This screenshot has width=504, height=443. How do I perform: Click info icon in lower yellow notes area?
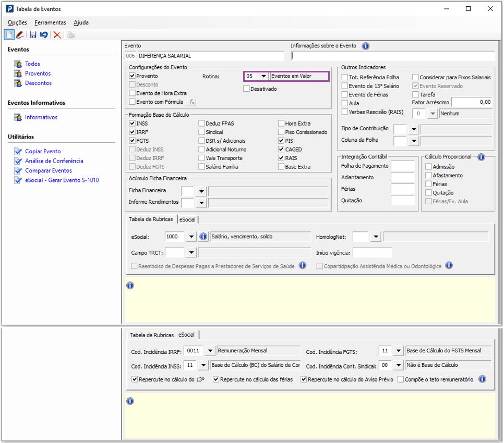[x=130, y=401]
